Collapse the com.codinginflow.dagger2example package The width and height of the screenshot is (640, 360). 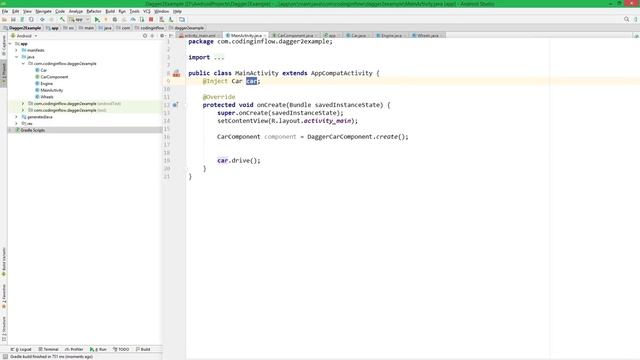click(x=23, y=64)
